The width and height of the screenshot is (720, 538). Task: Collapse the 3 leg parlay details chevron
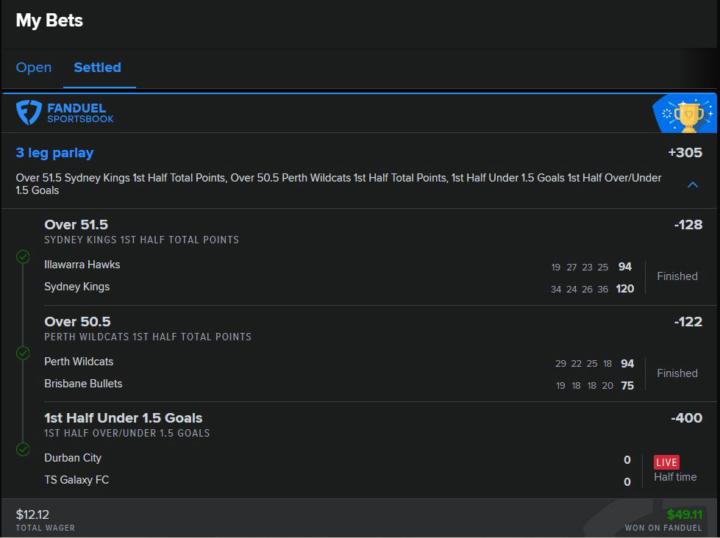click(x=692, y=185)
